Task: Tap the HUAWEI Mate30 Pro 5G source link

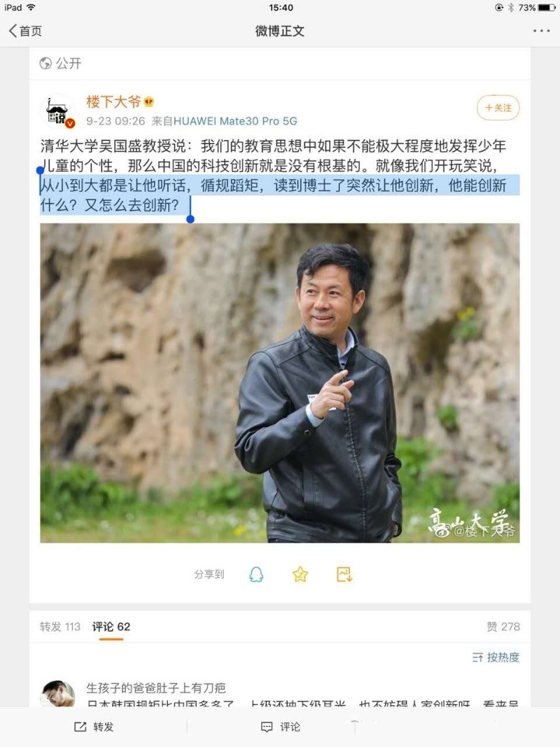Action: pyautogui.click(x=235, y=121)
